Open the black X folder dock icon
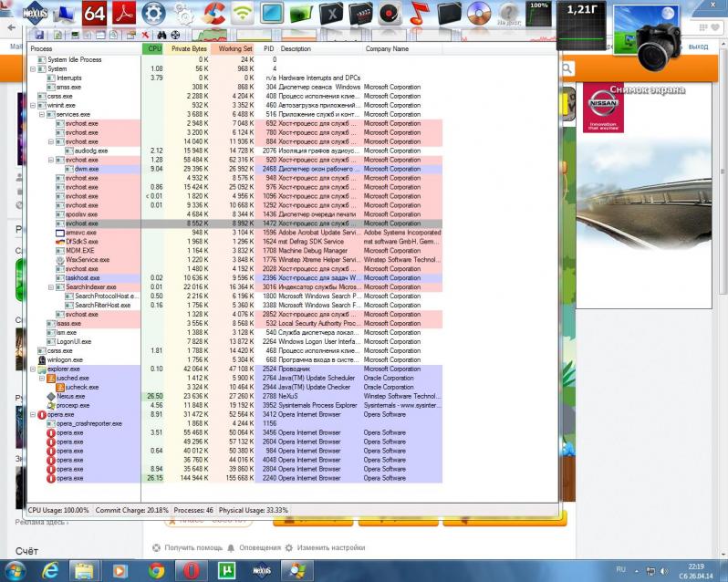Viewport: 728px width, 582px height. pyautogui.click(x=331, y=13)
